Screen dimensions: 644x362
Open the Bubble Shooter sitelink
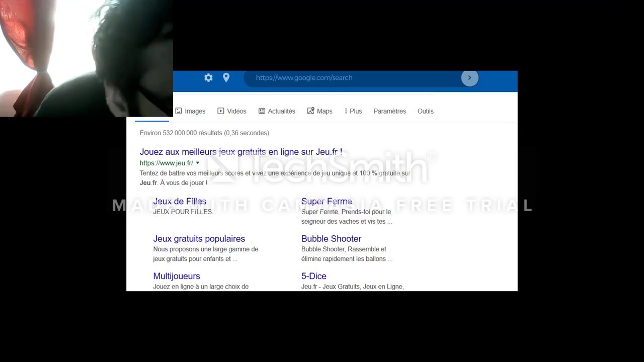click(331, 239)
